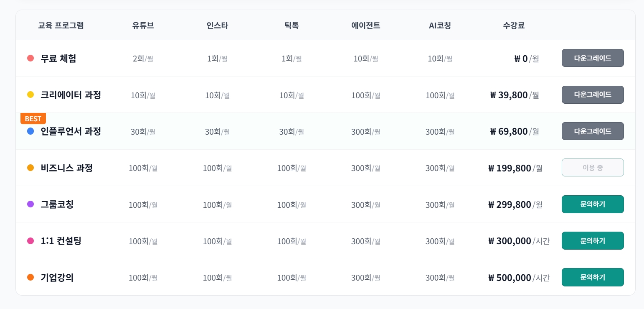Click the 유튜브 column header
This screenshot has height=309, width=644.
click(143, 26)
